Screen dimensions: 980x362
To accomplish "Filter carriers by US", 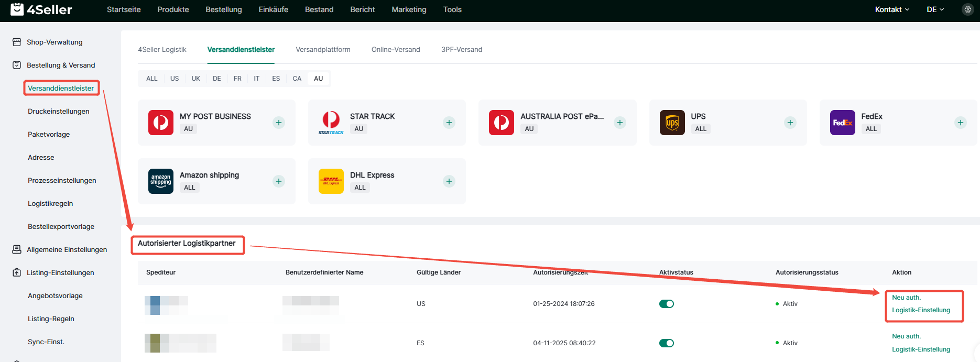I will 175,79.
